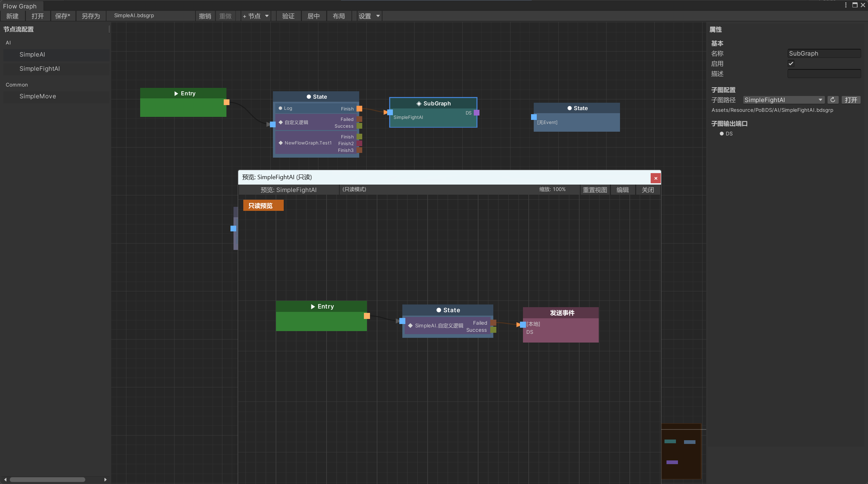Image resolution: width=868 pixels, height=484 pixels.
Task: Open the 设置 dropdown menu
Action: [x=369, y=16]
